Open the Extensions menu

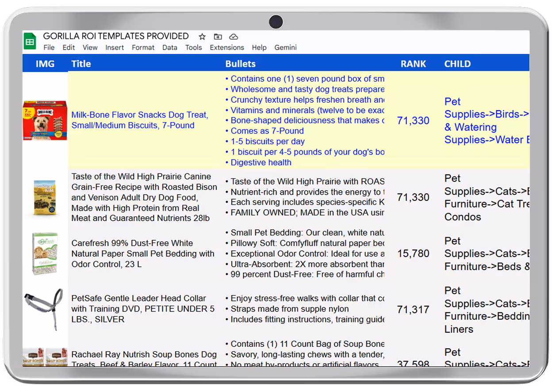tap(227, 47)
